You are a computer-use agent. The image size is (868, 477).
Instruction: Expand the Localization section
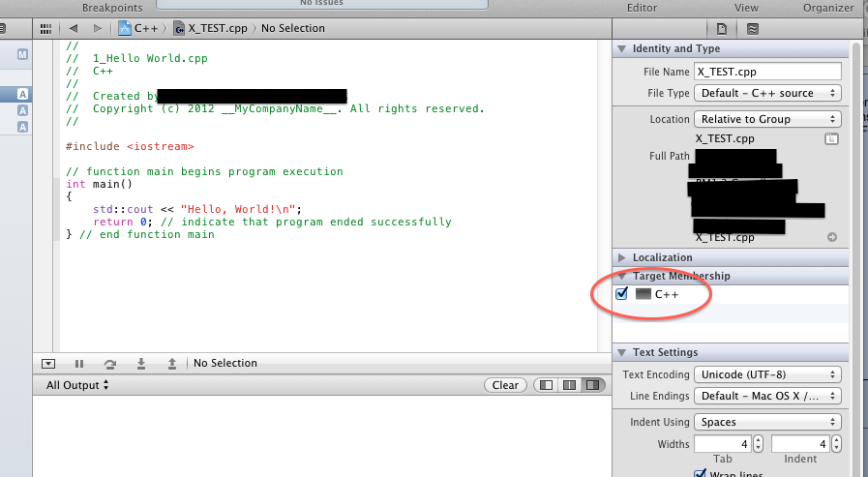(622, 257)
